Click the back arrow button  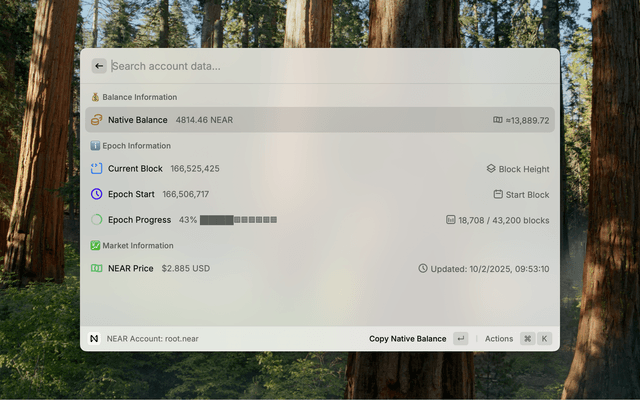(99, 66)
